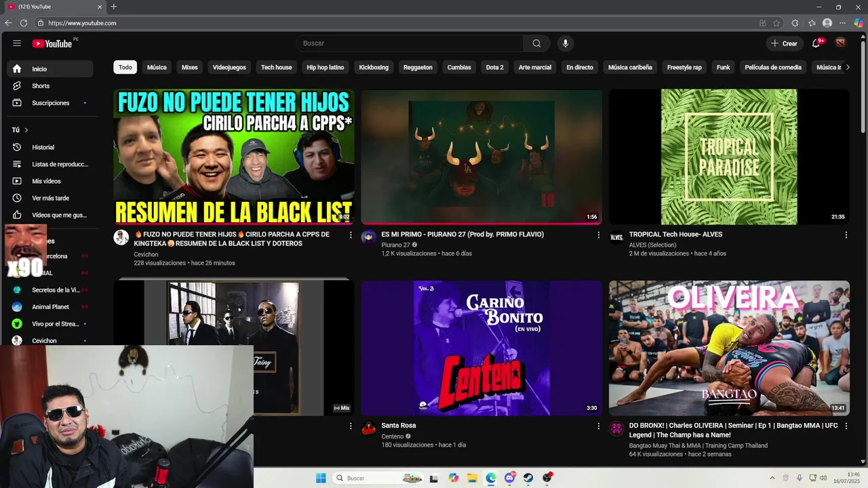Click the YouTube Buscar search field
The height and width of the screenshot is (488, 868).
tap(410, 43)
